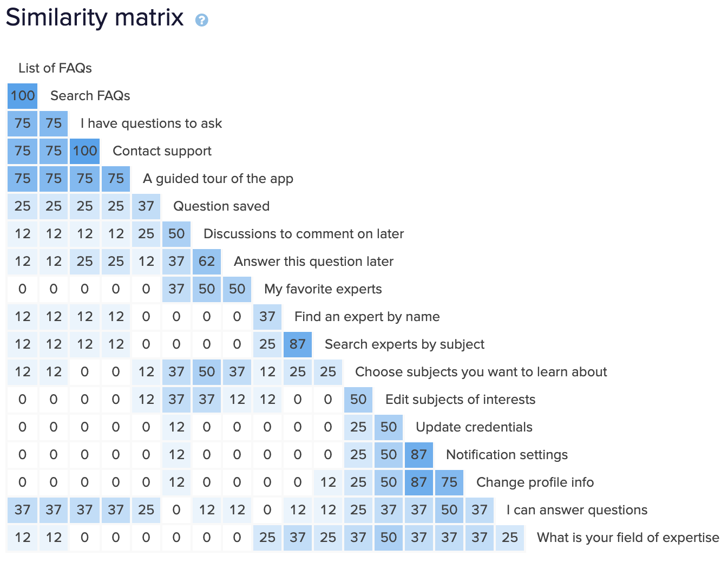The height and width of the screenshot is (562, 728).
Task: Click the Search FAQs label
Action: pyautogui.click(x=90, y=96)
